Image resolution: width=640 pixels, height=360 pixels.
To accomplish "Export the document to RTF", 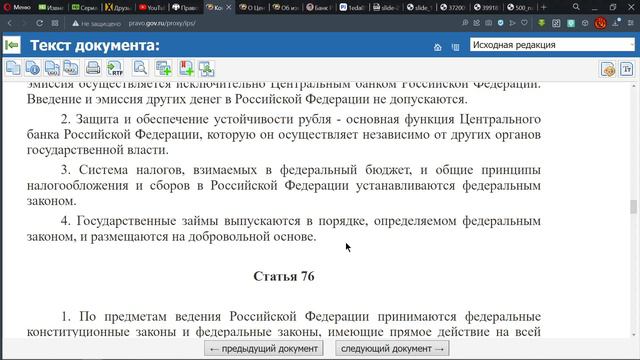I will click(115, 68).
